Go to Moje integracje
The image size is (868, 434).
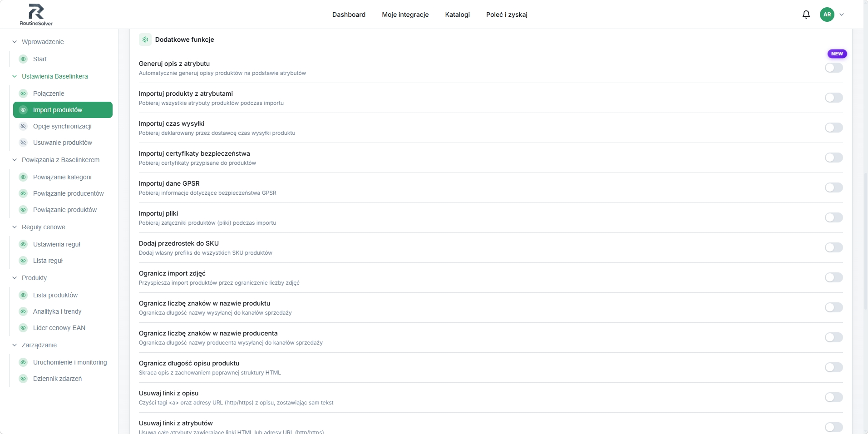(x=405, y=15)
